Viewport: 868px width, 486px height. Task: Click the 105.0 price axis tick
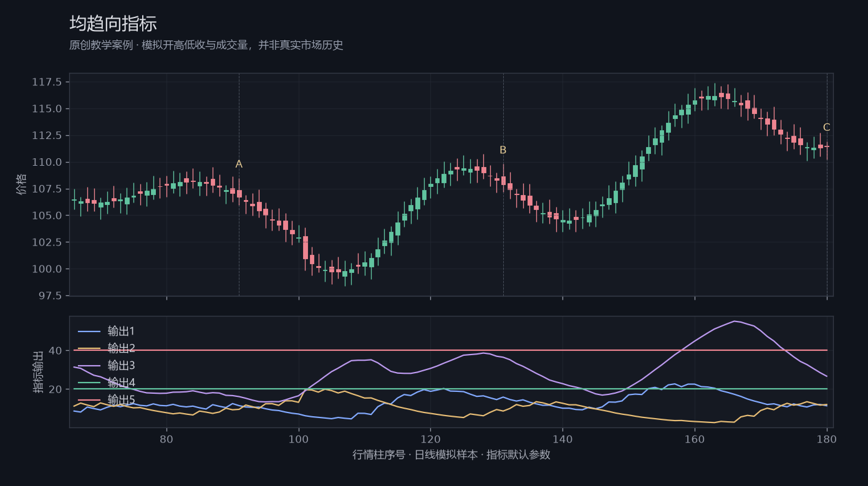[x=47, y=216]
